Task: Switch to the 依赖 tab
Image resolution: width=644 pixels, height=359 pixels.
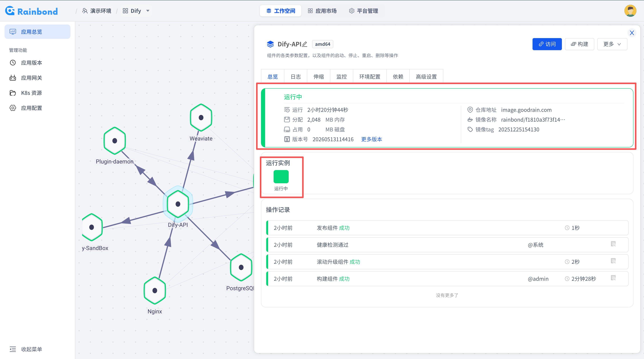Action: [398, 77]
